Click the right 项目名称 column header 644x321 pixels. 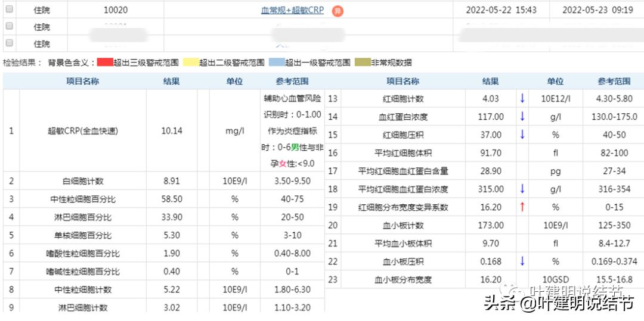click(x=402, y=81)
